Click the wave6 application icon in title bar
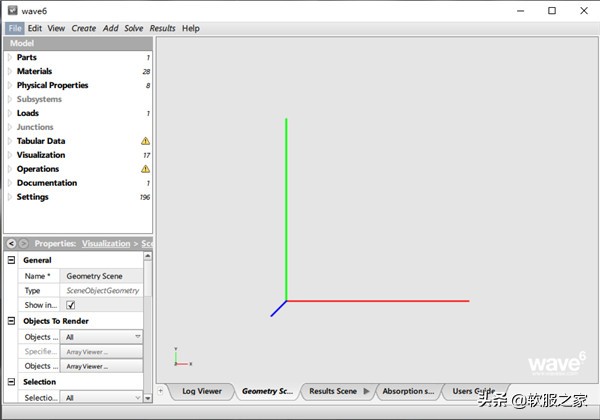This screenshot has height=420, width=600. (x=13, y=10)
